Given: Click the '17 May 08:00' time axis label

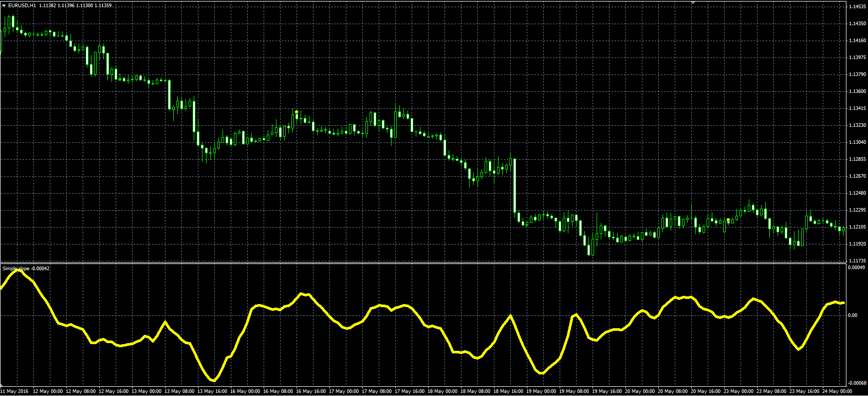Looking at the screenshot, I should click(377, 391).
